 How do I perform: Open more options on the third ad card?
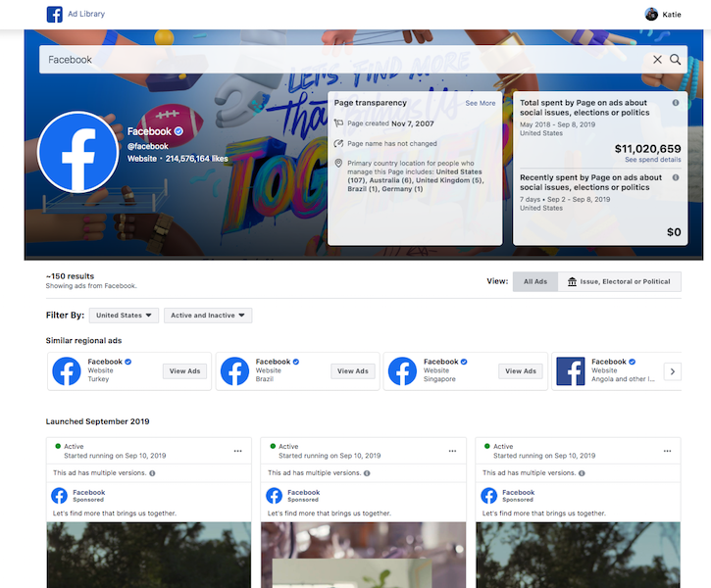668,451
